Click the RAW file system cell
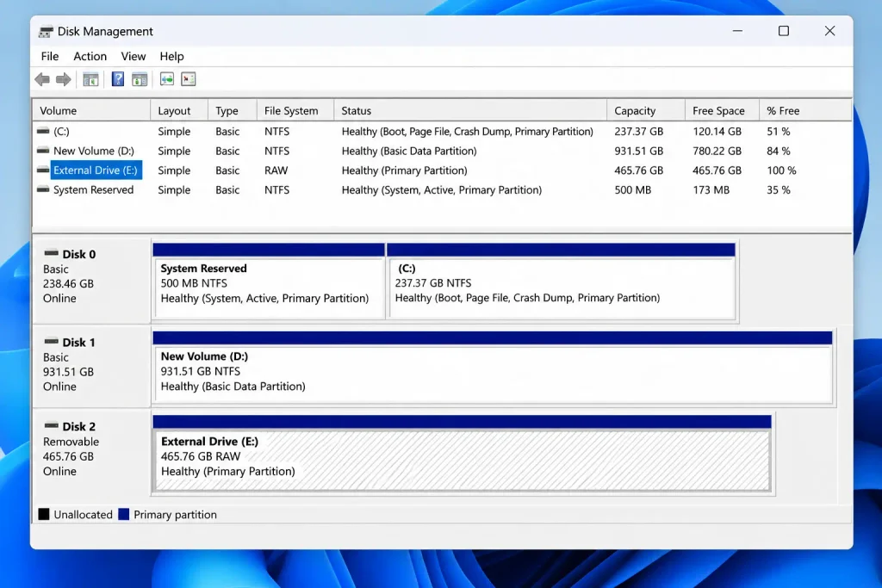The width and height of the screenshot is (882, 588). click(276, 170)
